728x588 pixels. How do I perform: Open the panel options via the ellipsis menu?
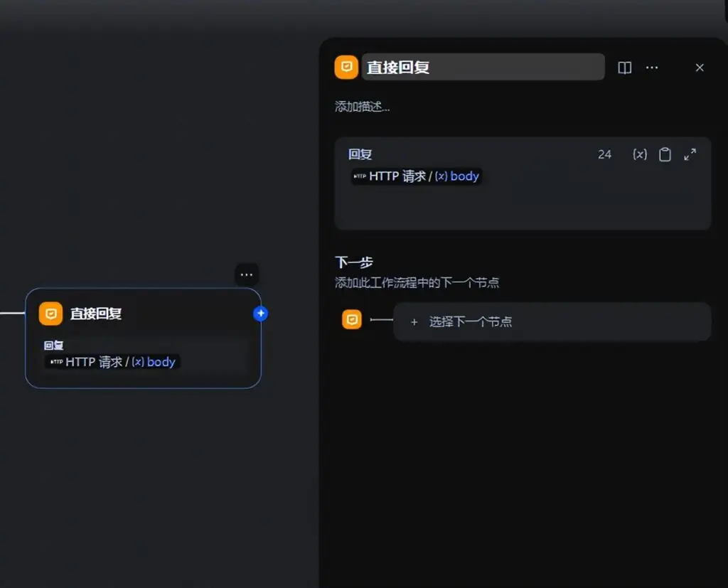coord(652,68)
